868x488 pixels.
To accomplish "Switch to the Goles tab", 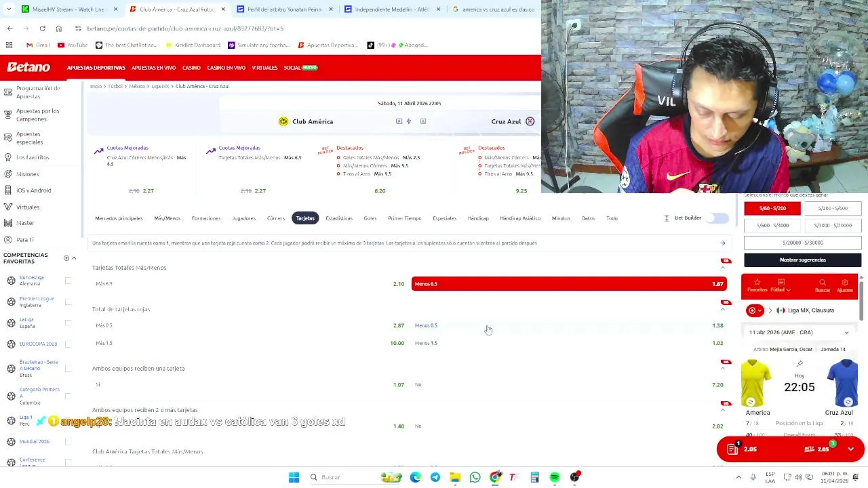I will coord(370,218).
